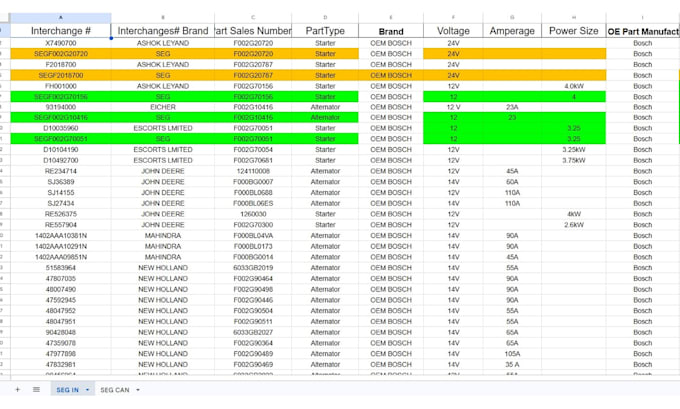The height and width of the screenshot is (409, 680).
Task: Select amperage cell 60A
Action: pos(512,182)
